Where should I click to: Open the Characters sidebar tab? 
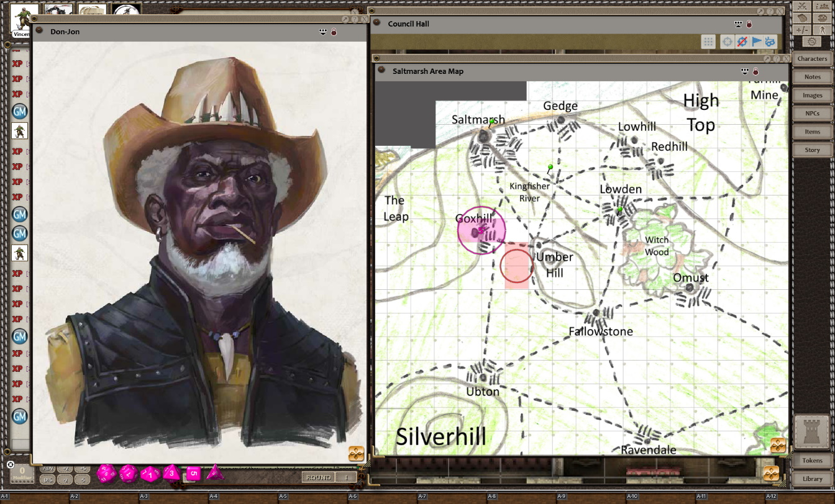812,58
